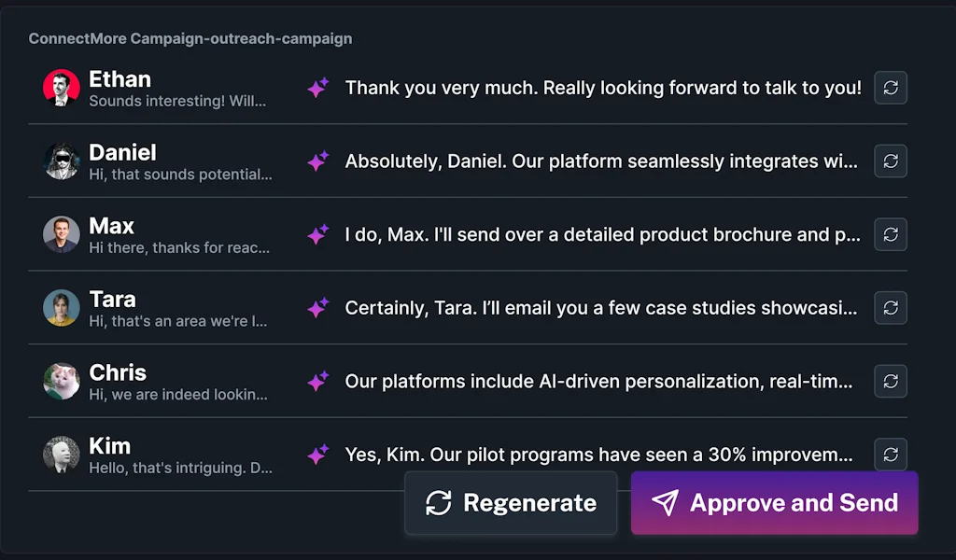Click the regenerate icon beside Chris's reply
The image size is (956, 560).
[x=891, y=381]
